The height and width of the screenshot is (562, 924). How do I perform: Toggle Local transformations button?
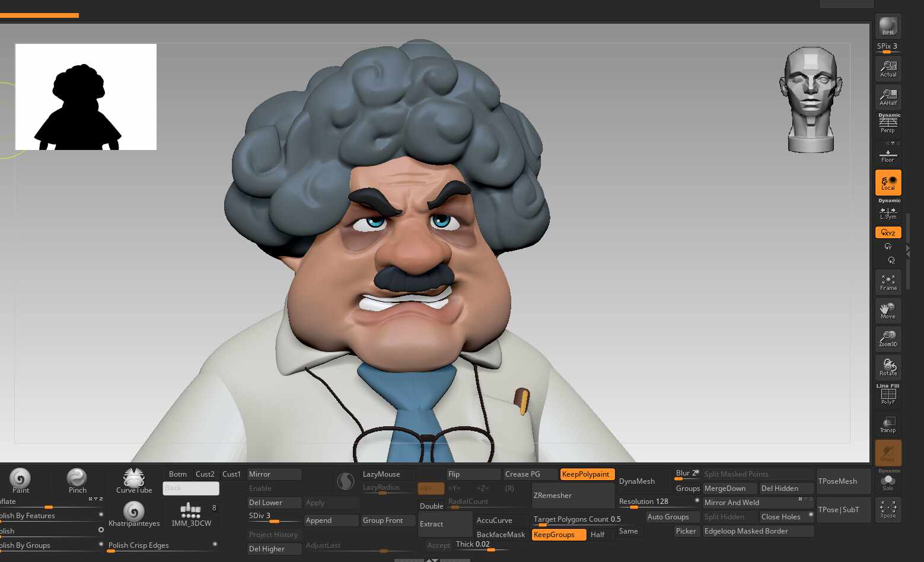pos(888,183)
